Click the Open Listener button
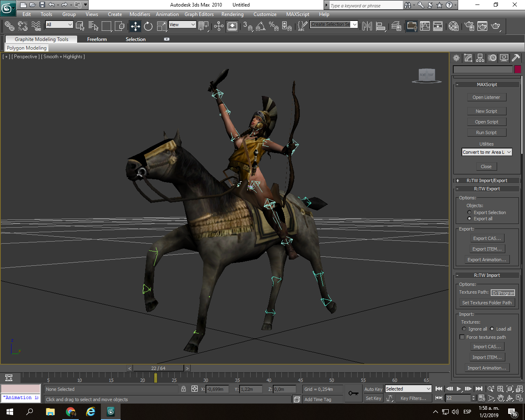 coord(486,97)
